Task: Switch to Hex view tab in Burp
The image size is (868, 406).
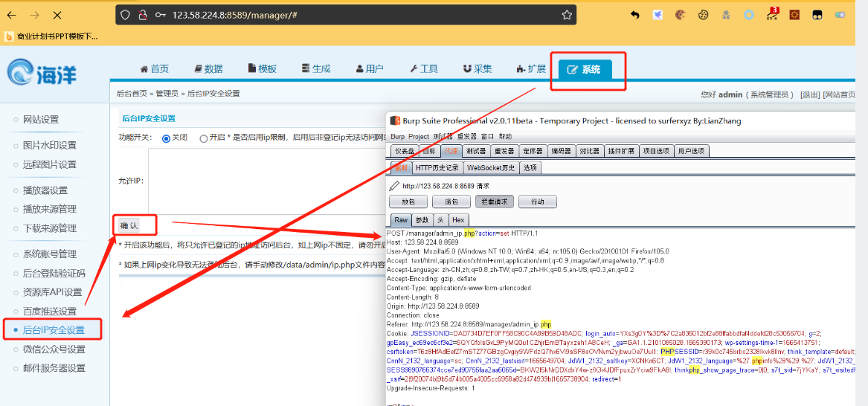Action: pyautogui.click(x=458, y=219)
